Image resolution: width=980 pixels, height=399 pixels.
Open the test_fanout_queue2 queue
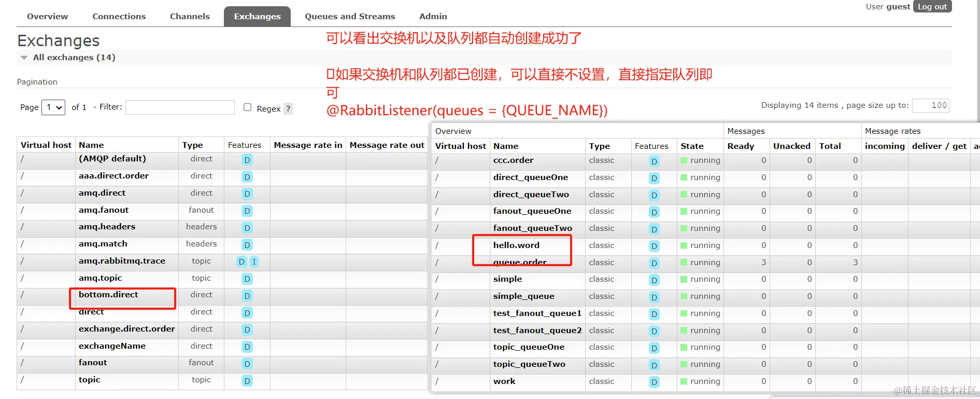pos(537,331)
